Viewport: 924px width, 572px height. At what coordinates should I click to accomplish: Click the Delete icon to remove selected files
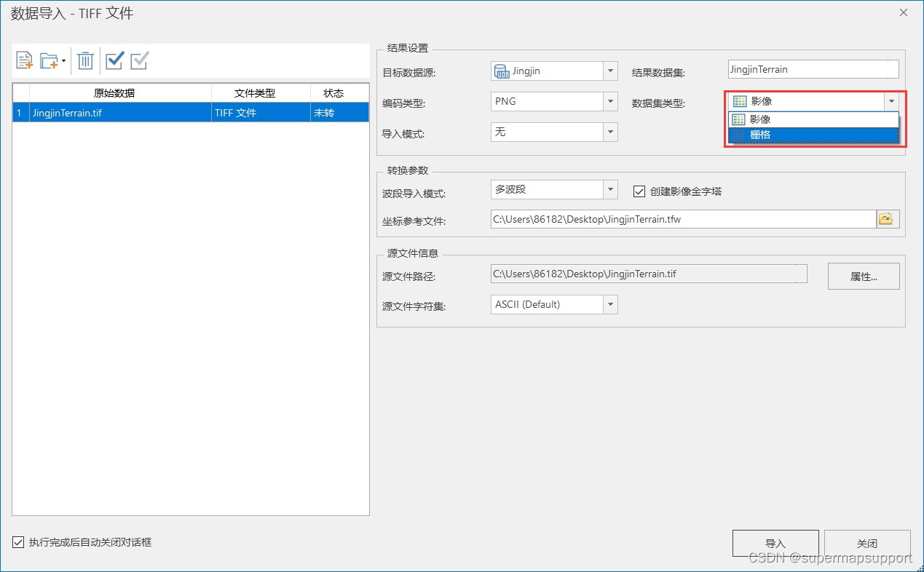85,60
